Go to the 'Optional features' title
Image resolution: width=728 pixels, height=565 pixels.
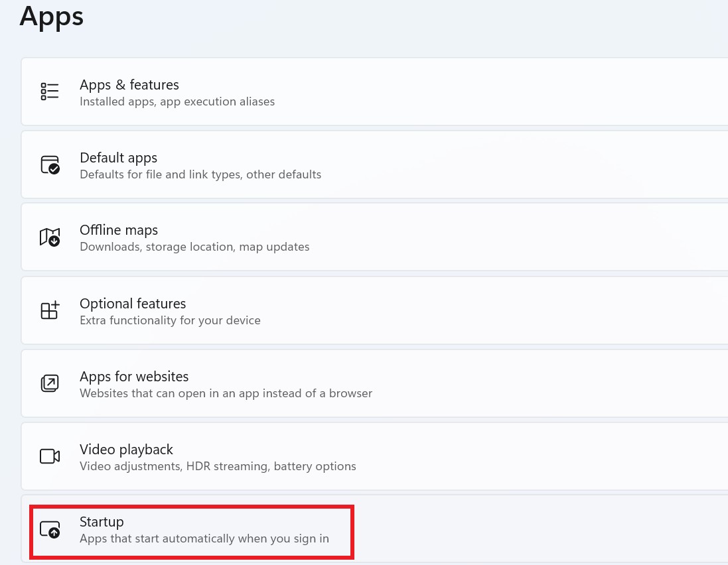tap(133, 304)
